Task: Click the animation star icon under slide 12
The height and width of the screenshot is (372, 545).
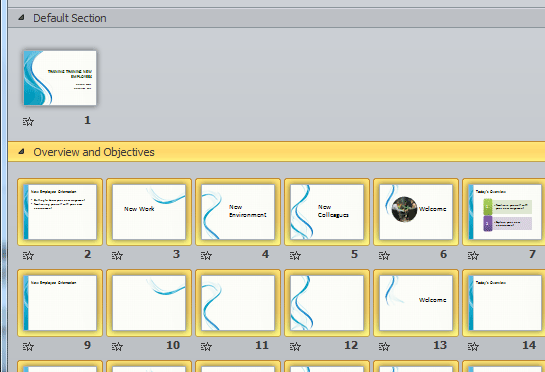Action: [x=295, y=346]
